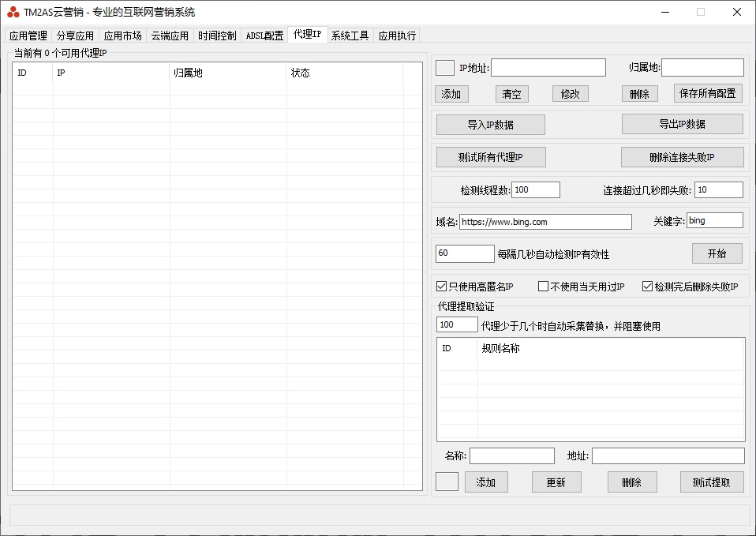The width and height of the screenshot is (756, 536).
Task: Go to 应用执行 tab
Action: 397,36
